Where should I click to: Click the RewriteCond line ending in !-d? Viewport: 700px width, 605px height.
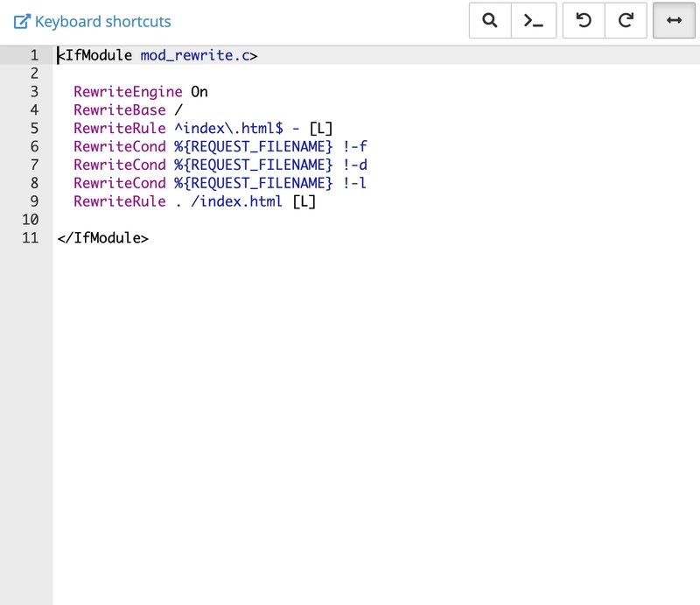click(220, 165)
